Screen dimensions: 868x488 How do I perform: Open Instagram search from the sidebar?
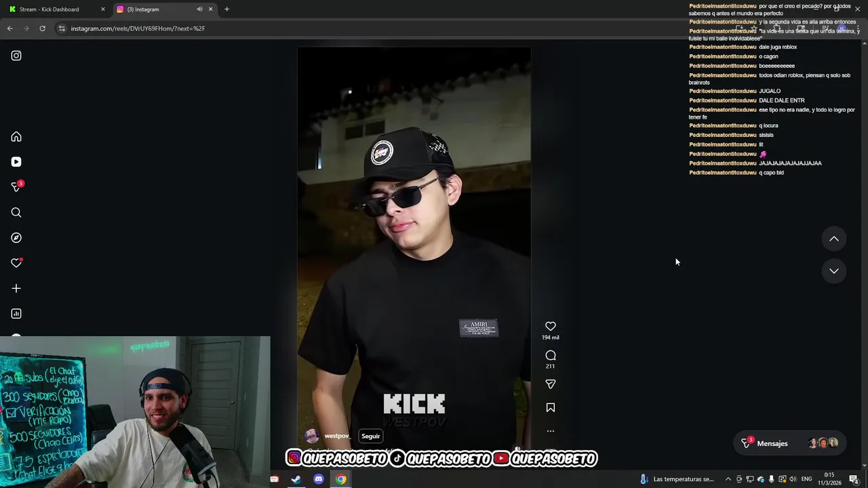pyautogui.click(x=16, y=213)
